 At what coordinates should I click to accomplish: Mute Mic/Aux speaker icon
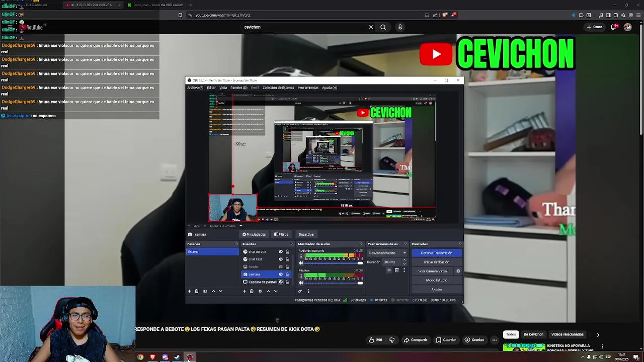pyautogui.click(x=301, y=283)
